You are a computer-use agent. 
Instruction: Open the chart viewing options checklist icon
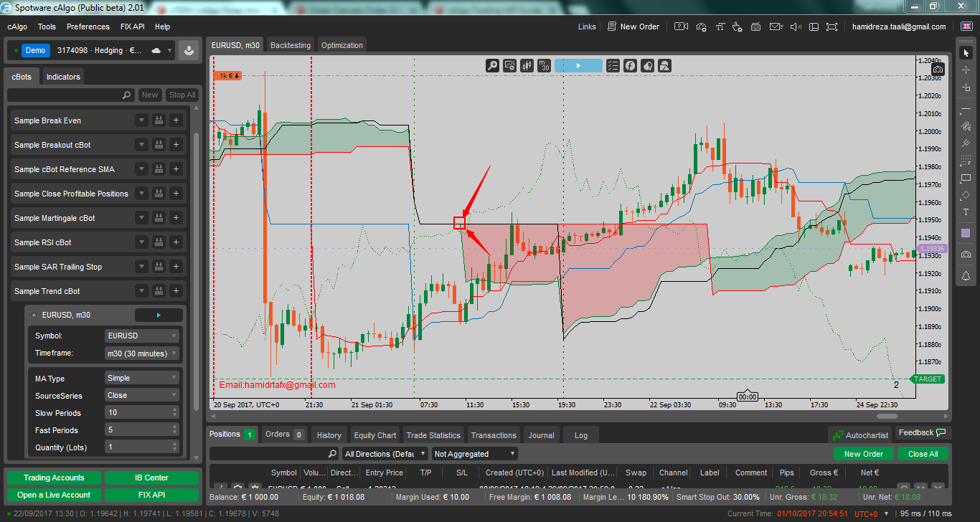[613, 65]
